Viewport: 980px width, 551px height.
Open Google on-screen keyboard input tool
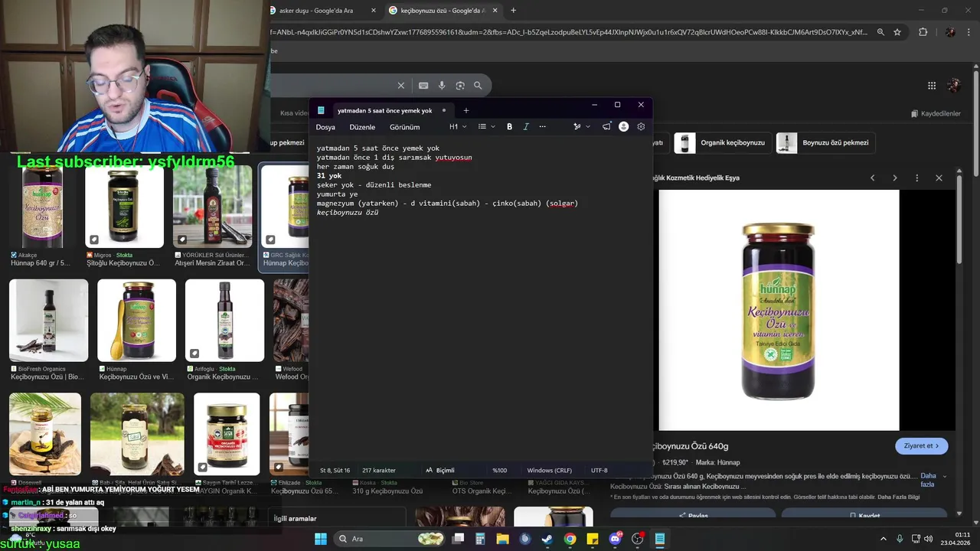click(423, 86)
